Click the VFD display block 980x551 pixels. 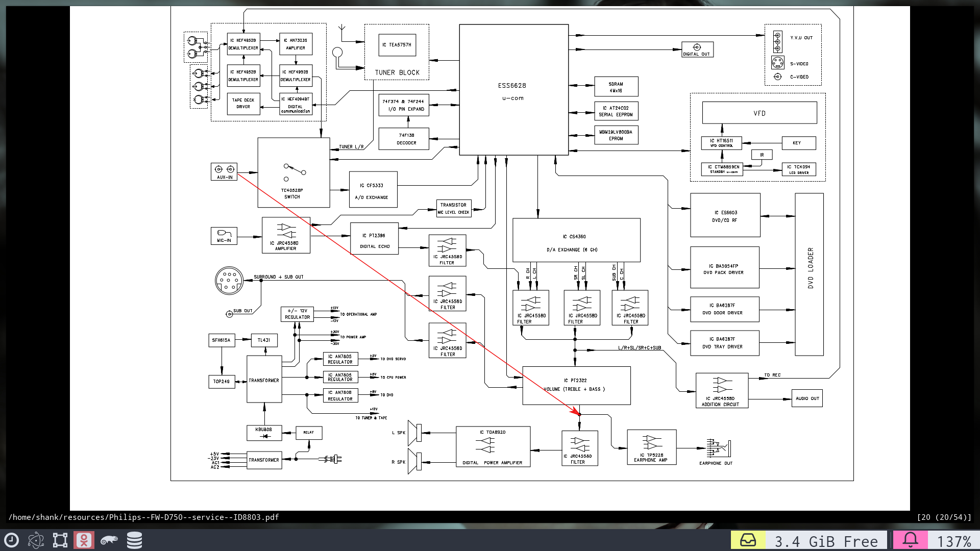tap(759, 113)
